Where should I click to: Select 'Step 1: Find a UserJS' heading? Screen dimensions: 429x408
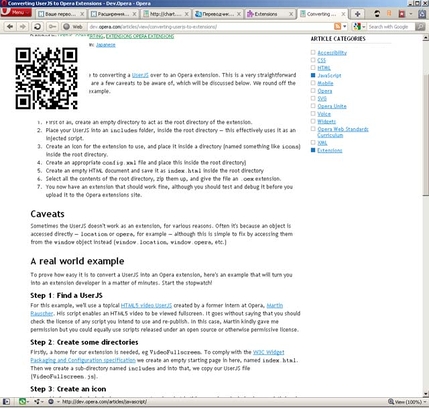click(66, 295)
